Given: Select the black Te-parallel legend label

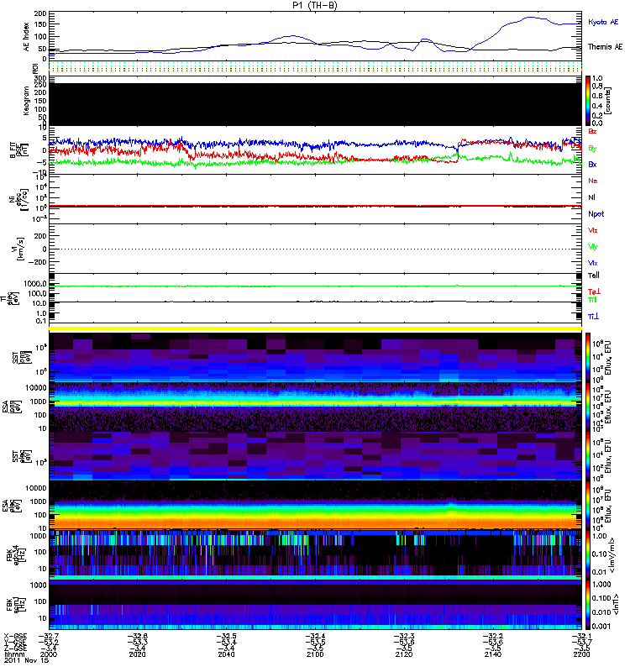Looking at the screenshot, I should [594, 276].
